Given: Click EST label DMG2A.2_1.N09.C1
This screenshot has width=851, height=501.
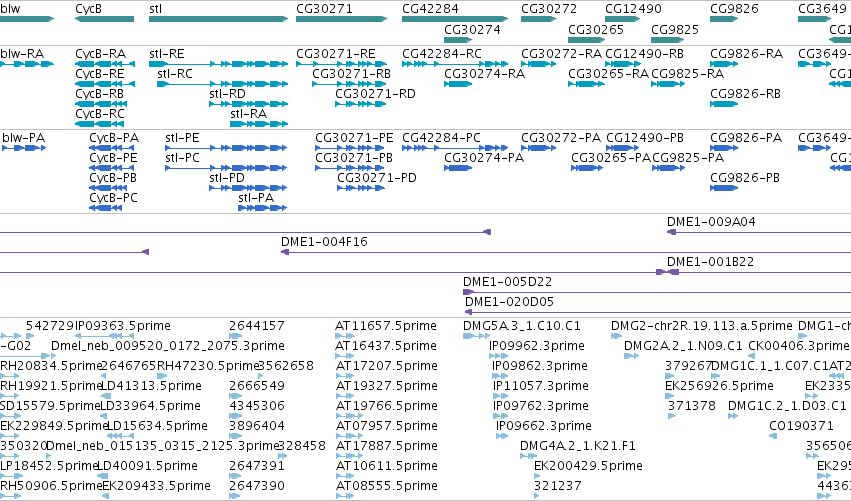Looking at the screenshot, I should 683,346.
